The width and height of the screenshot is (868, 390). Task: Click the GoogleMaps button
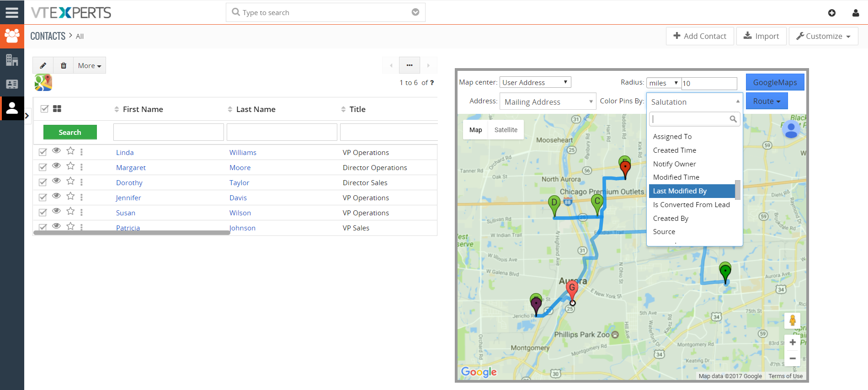pyautogui.click(x=775, y=82)
